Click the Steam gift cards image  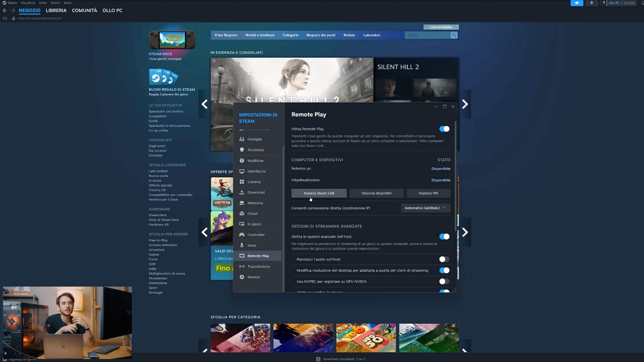coord(164,77)
